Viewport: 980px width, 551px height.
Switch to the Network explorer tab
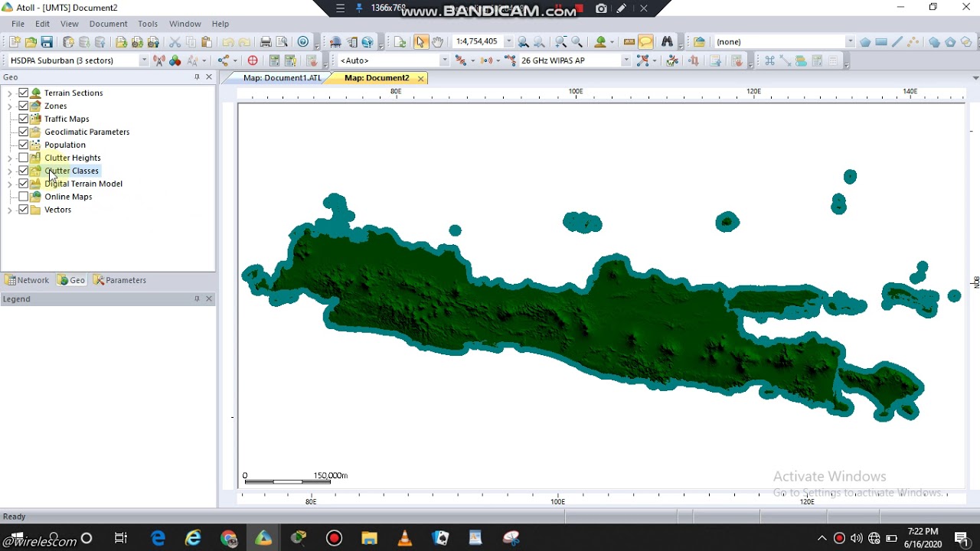point(27,280)
